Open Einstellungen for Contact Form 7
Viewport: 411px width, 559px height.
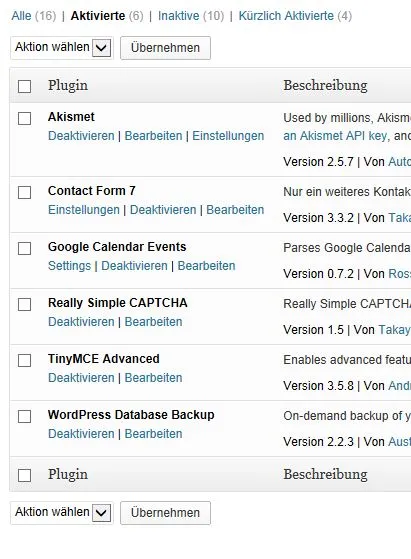tap(84, 210)
